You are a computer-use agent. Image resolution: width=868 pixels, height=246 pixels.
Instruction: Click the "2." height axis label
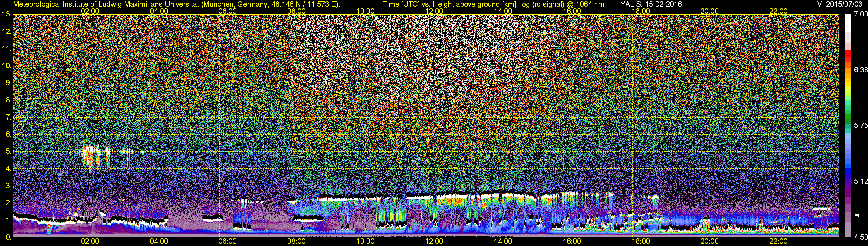pyautogui.click(x=8, y=203)
